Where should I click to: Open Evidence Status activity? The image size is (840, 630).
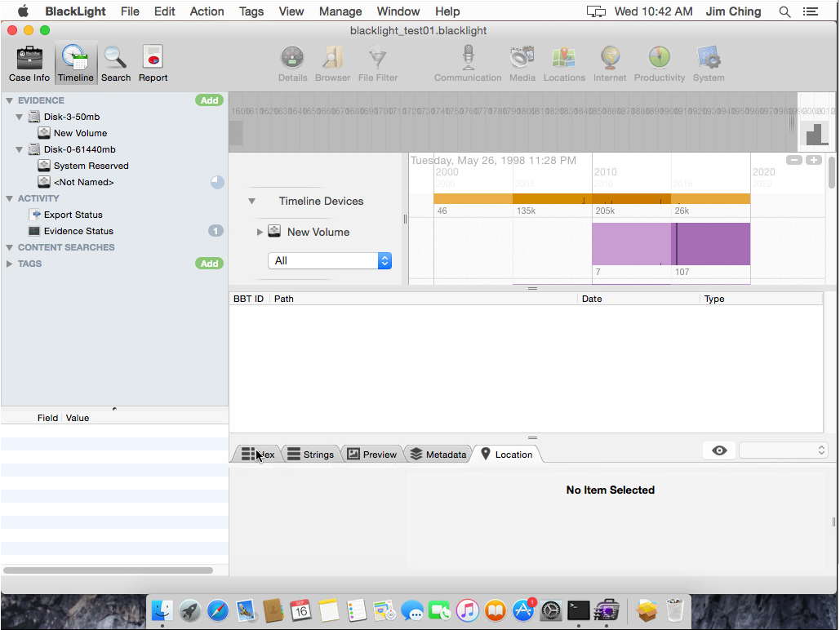pos(78,231)
